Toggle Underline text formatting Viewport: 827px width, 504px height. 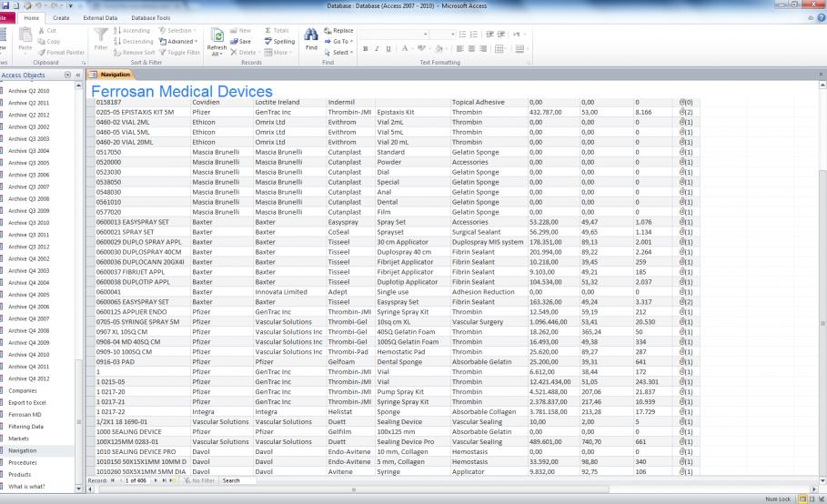pyautogui.click(x=388, y=49)
